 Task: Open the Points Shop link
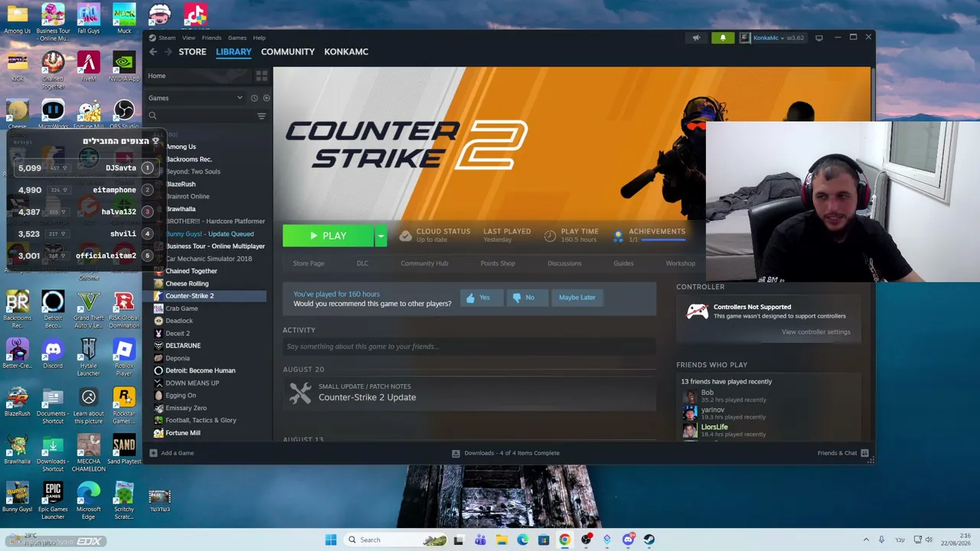(498, 263)
